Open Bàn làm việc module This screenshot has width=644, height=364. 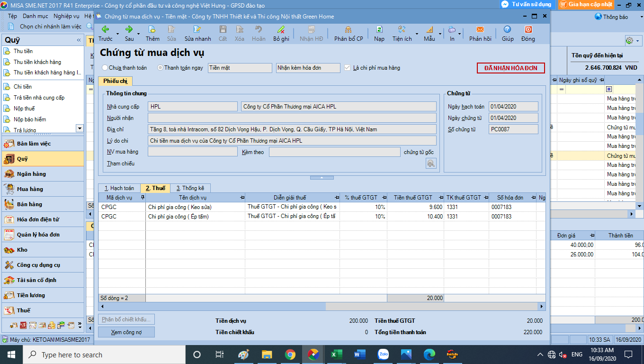click(x=43, y=144)
